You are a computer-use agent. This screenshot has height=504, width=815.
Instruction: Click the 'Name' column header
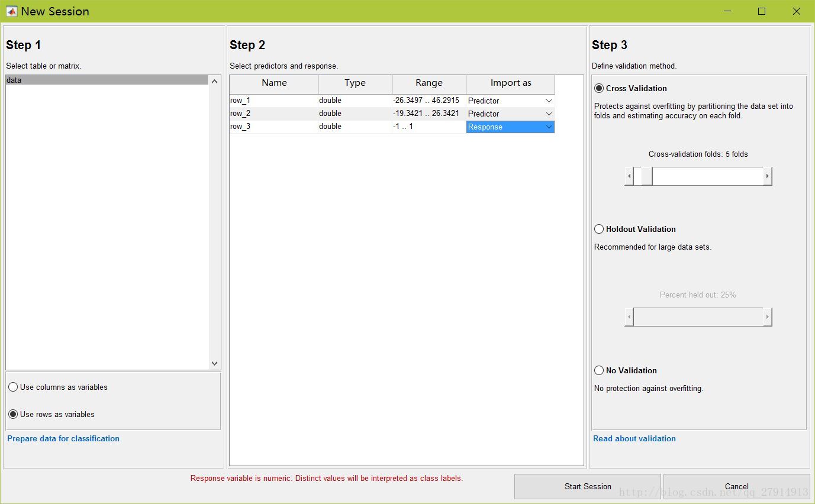(x=274, y=83)
